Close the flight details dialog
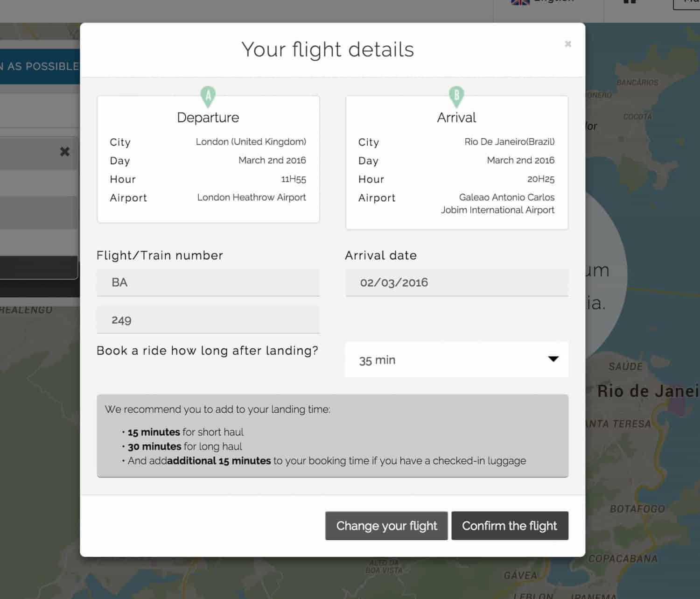This screenshot has width=700, height=599. [567, 44]
